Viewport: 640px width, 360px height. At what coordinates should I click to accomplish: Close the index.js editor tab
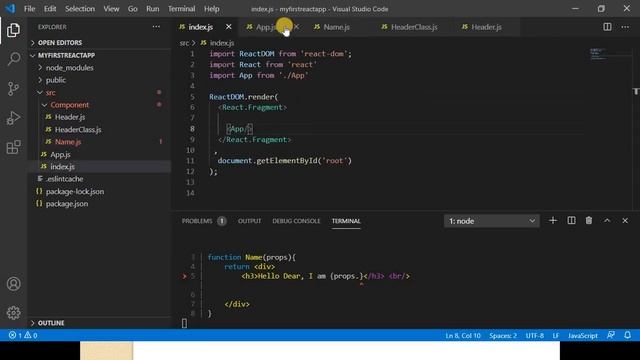(229, 27)
